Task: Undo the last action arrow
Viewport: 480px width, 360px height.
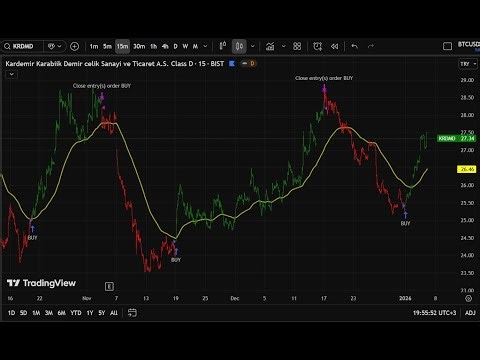Action: click(355, 46)
